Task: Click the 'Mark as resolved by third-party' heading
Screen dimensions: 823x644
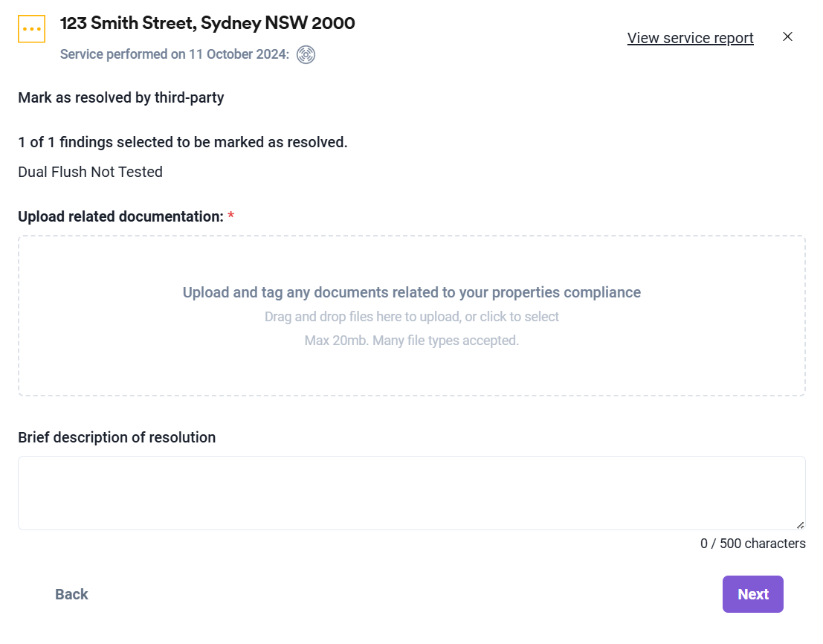Action: pos(121,98)
